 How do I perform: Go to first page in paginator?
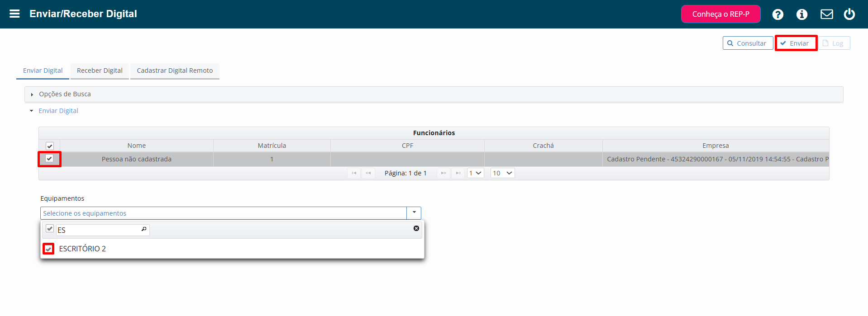pos(354,173)
